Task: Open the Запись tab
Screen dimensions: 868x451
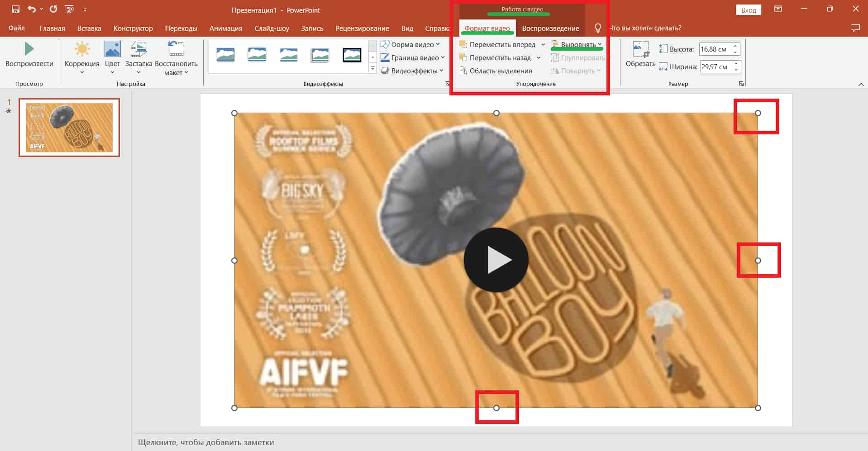Action: click(x=312, y=28)
